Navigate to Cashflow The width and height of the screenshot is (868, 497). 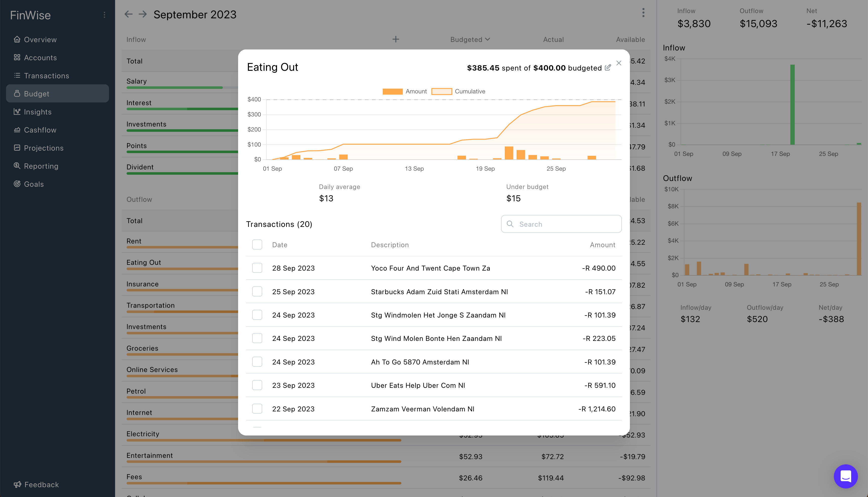click(57, 130)
